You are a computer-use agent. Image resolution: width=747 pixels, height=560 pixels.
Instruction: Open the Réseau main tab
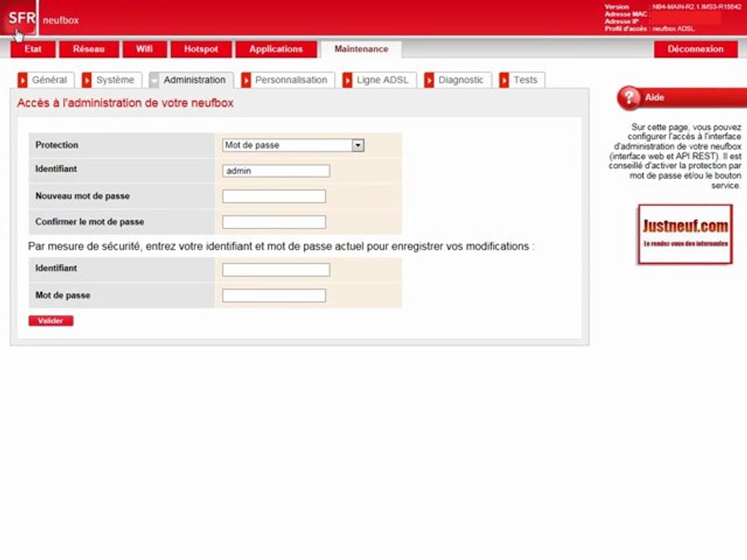pos(89,49)
